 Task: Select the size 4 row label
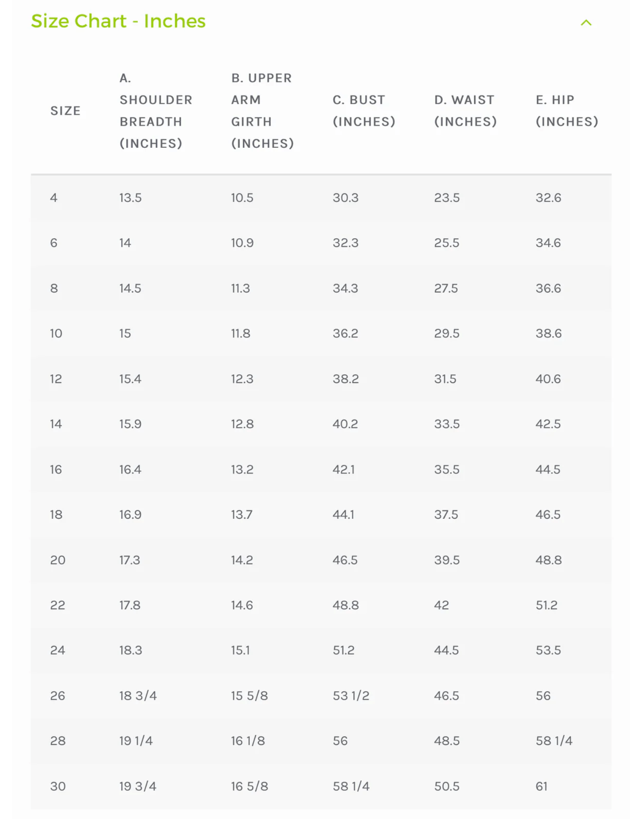(54, 198)
